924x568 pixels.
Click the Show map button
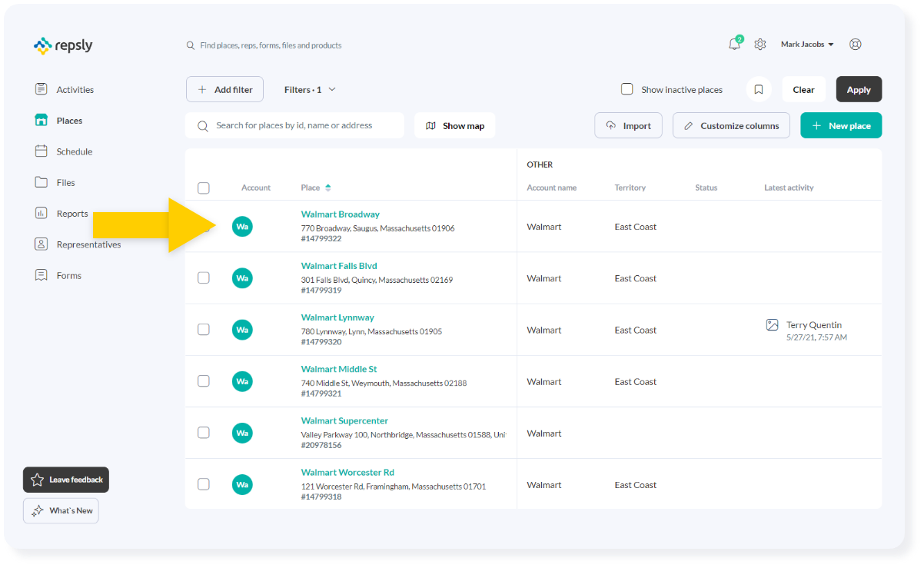point(455,125)
